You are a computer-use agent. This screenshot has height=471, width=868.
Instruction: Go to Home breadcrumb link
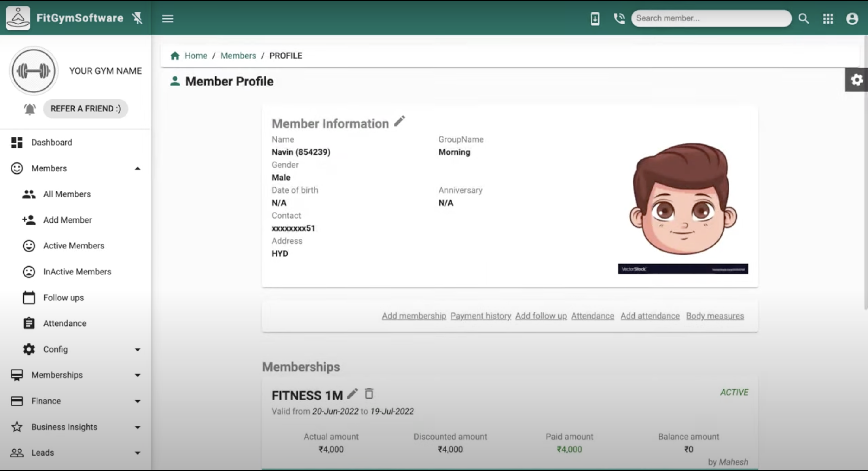pyautogui.click(x=196, y=56)
